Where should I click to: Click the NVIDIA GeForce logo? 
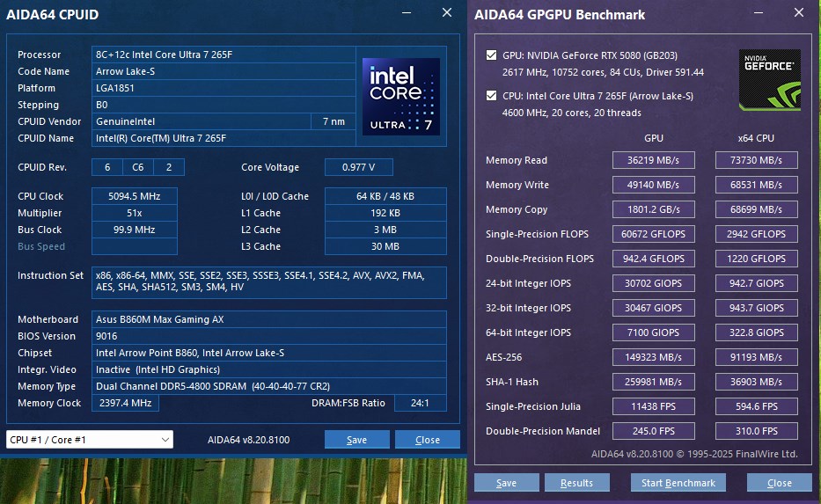point(769,79)
